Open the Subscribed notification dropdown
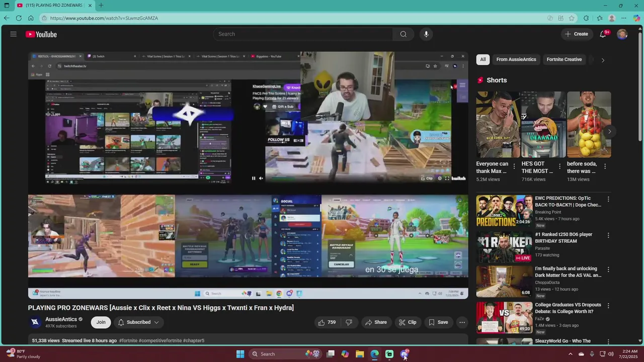The width and height of the screenshot is (644, 362). (x=138, y=322)
